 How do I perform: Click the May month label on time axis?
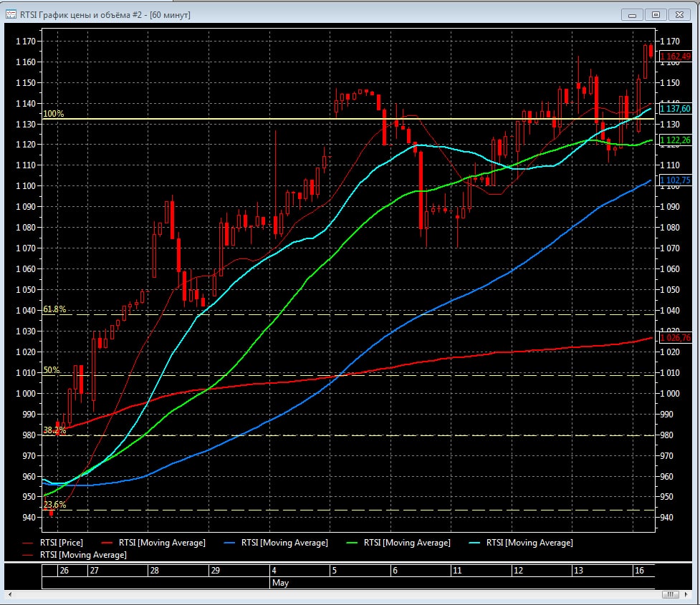(279, 583)
